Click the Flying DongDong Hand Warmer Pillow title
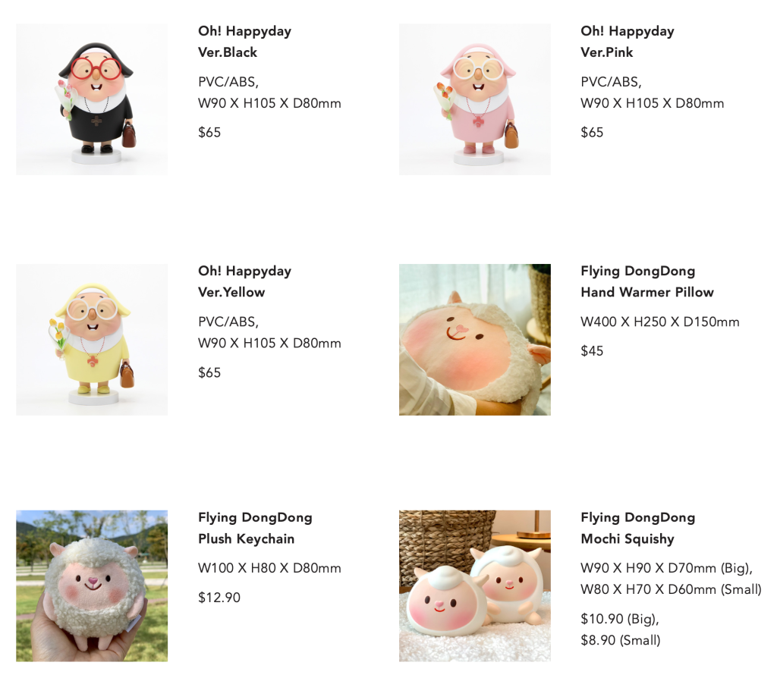This screenshot has width=777, height=700. 647,281
